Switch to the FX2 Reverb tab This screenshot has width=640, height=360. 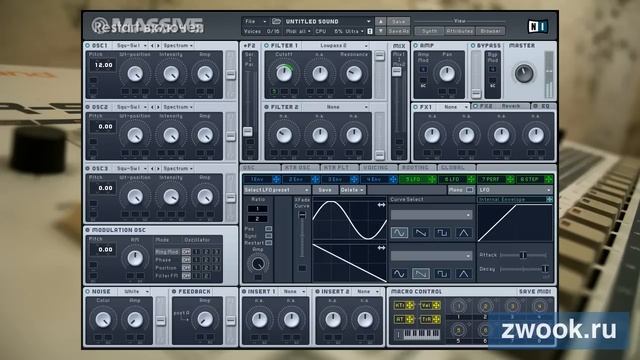point(500,106)
